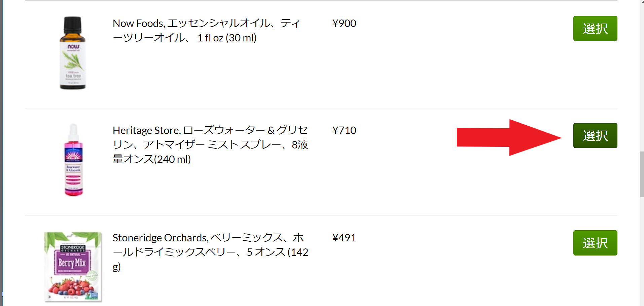Click the 'now' logo on the oil bottle
Image resolution: width=644 pixels, height=306 pixels.
73,47
